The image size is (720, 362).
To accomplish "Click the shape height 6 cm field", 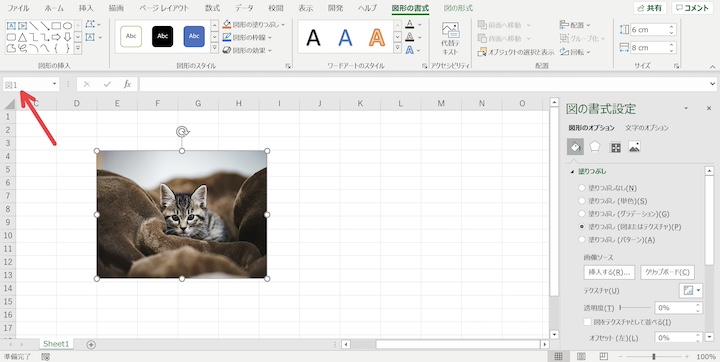I will pyautogui.click(x=653, y=29).
